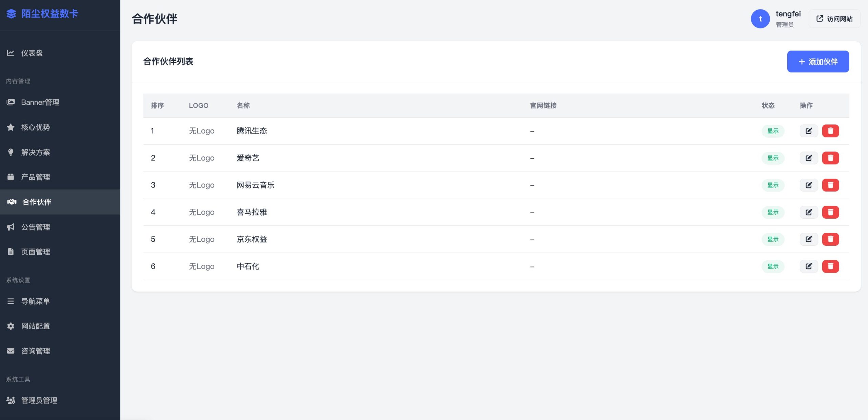
Task: Delete the 喜马拉雅 entry
Action: (x=830, y=212)
